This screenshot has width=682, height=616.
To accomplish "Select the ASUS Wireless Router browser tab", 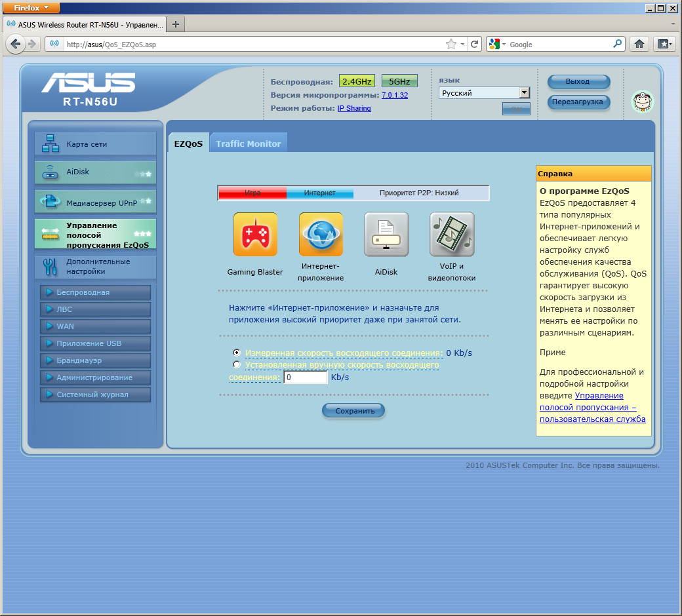I will pos(85,25).
